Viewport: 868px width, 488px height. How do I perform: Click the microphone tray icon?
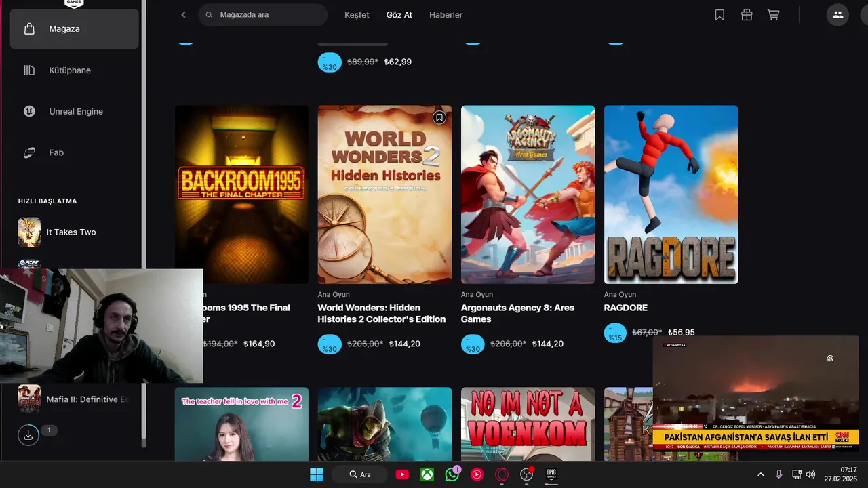pyautogui.click(x=778, y=474)
